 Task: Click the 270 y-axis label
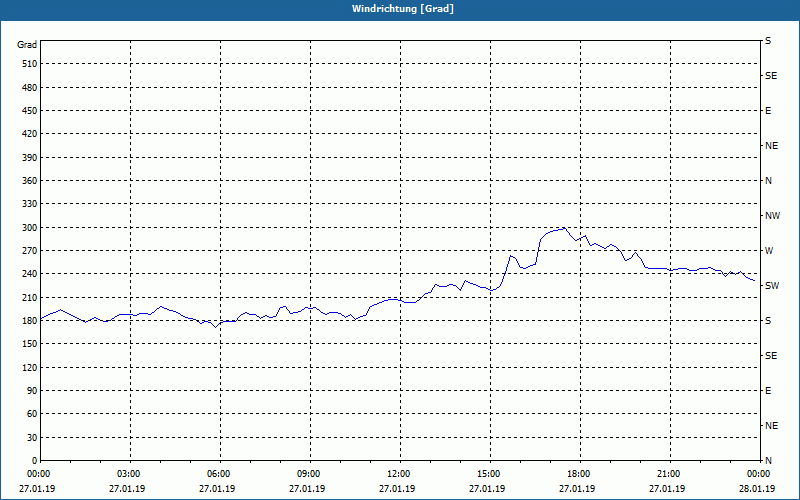tap(30, 251)
